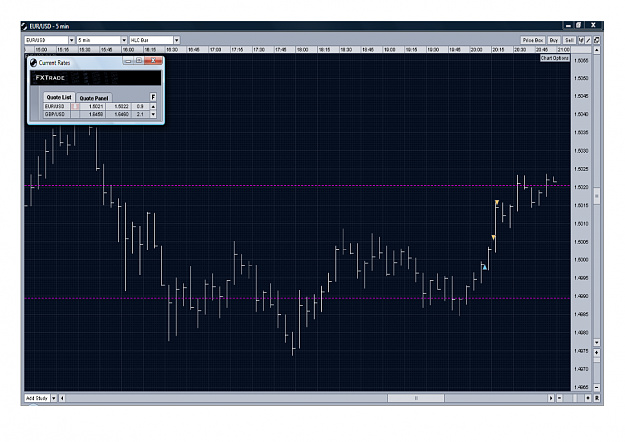Open the EUR/USD currency pair dropdown

tap(72, 40)
